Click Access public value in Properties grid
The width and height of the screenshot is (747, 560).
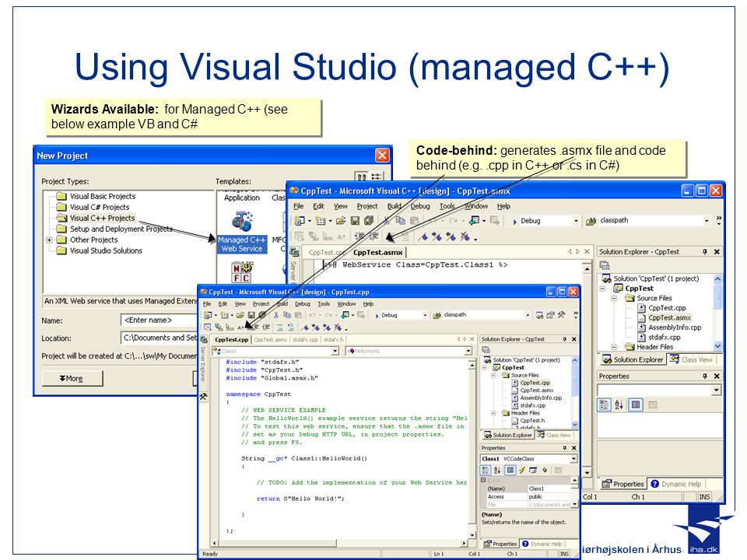tap(548, 497)
